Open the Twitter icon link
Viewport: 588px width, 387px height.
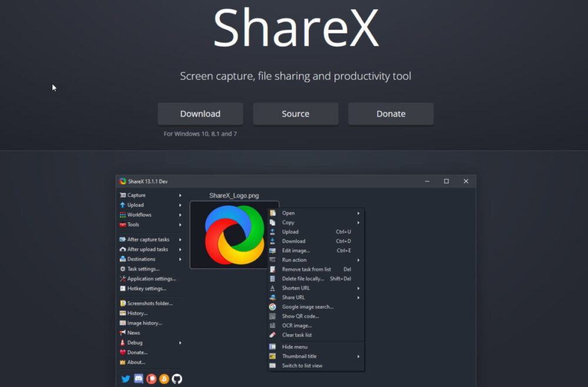pyautogui.click(x=126, y=379)
